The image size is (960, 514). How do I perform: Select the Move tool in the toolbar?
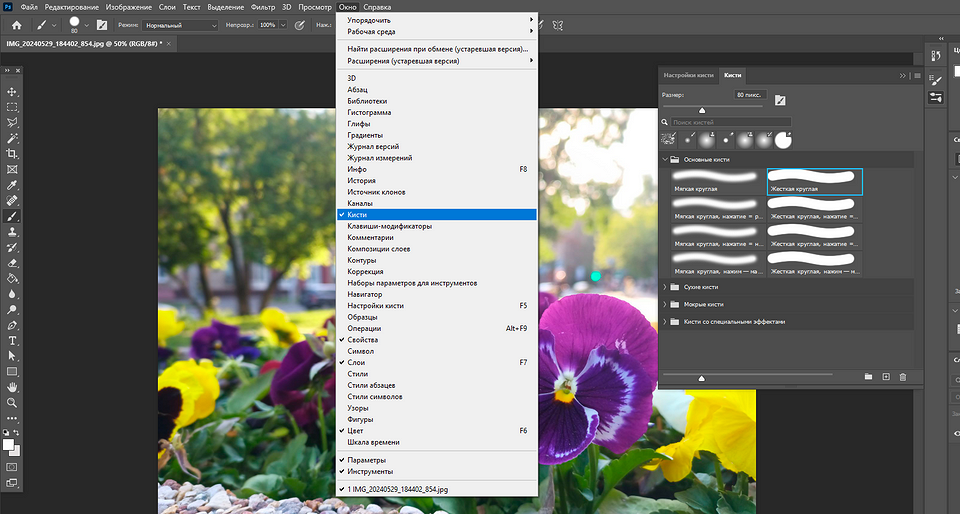13,91
